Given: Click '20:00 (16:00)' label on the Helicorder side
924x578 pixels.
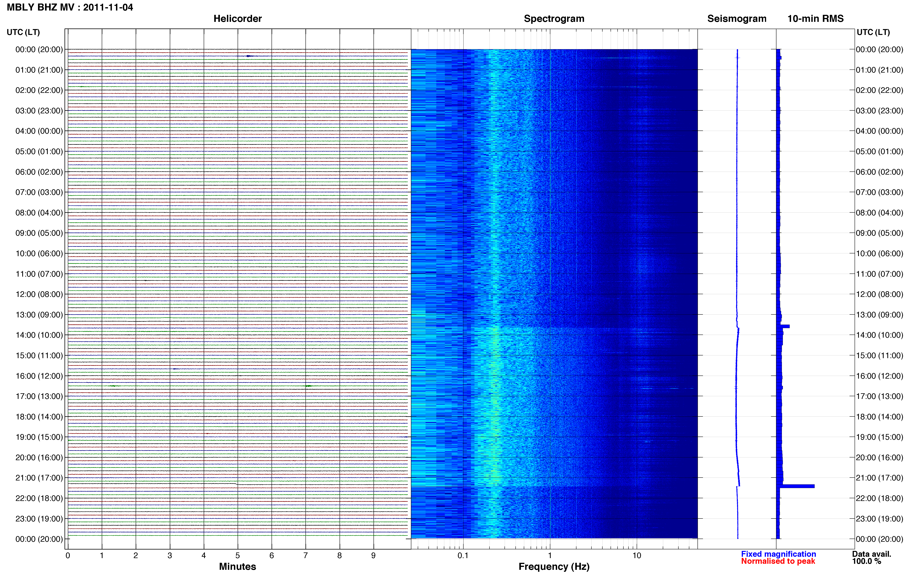Looking at the screenshot, I should tap(39, 458).
